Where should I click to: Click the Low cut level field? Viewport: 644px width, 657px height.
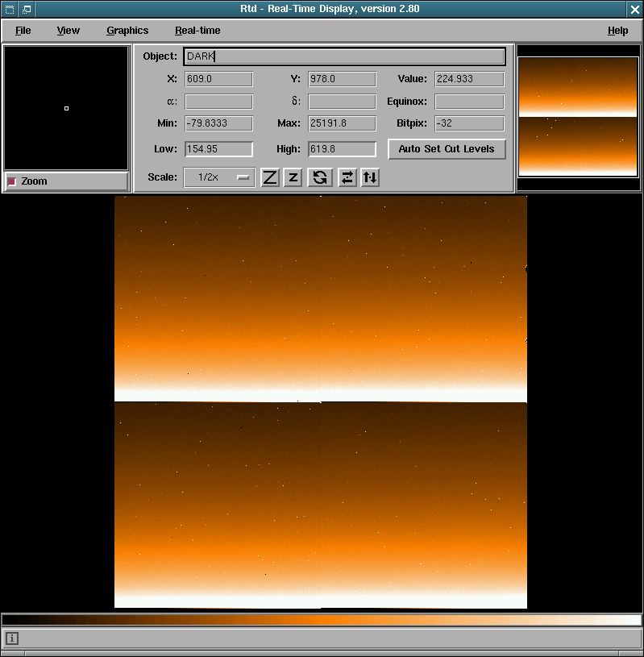pyautogui.click(x=218, y=149)
